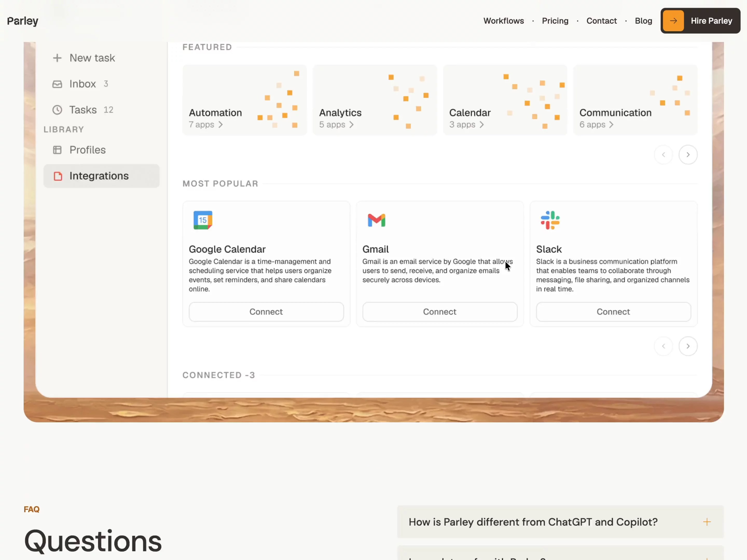
Task: Click the Inbox count 3
Action: pos(106,84)
